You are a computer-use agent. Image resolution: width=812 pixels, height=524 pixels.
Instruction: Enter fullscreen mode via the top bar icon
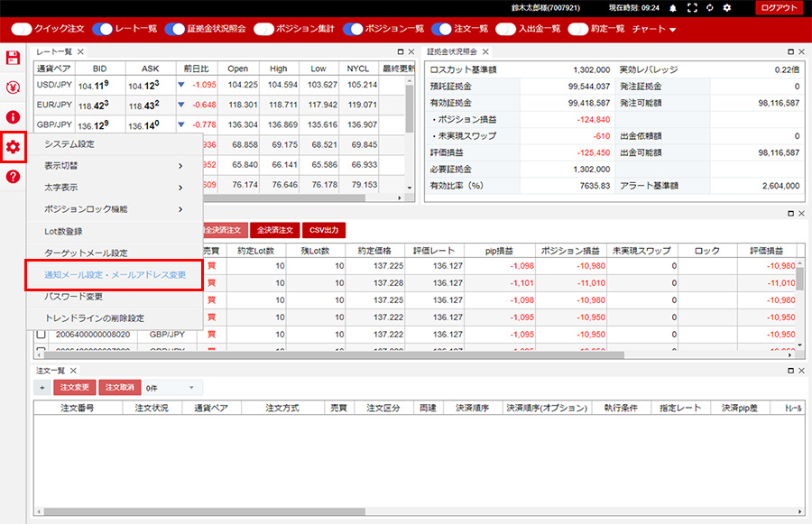coord(692,8)
